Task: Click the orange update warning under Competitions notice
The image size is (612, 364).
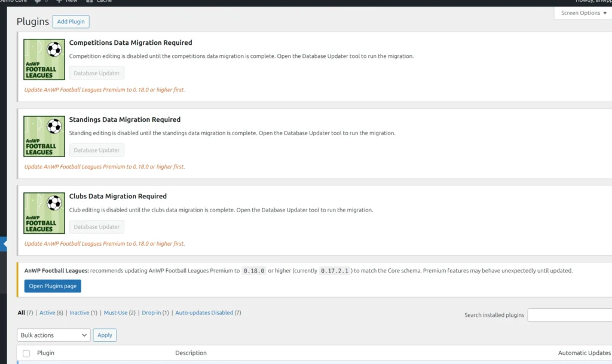Action: tap(105, 90)
